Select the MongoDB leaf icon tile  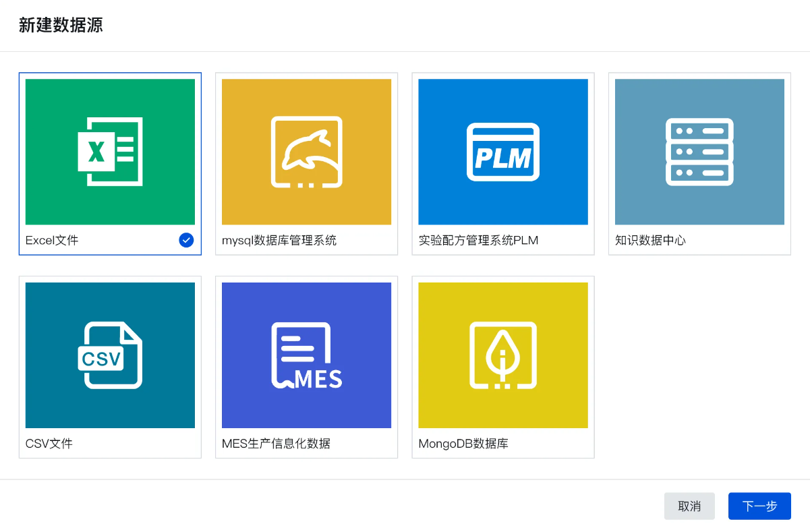[503, 355]
